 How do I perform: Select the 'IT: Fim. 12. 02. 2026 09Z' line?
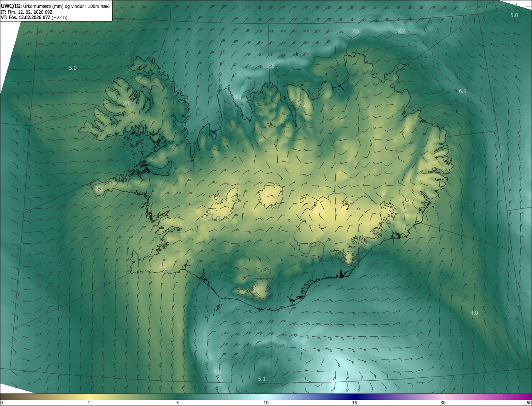tap(27, 12)
